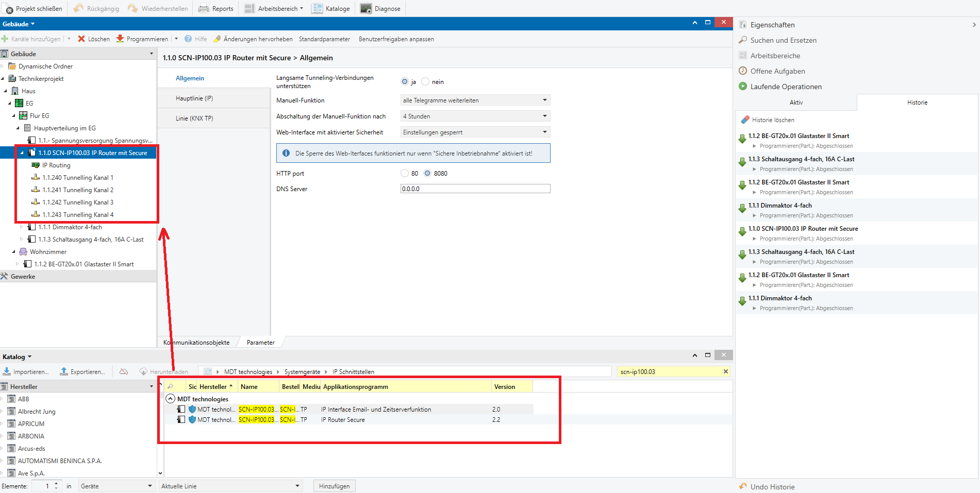Open Eigenschaften panel icon
Viewport: 980px width, 493px height.
click(x=743, y=24)
